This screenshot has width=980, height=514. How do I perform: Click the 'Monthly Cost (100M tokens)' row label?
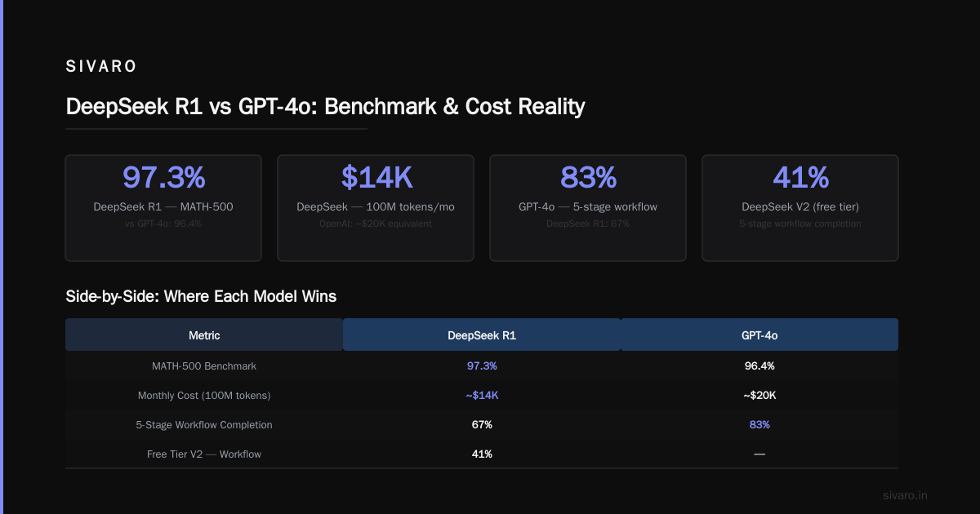coord(204,395)
